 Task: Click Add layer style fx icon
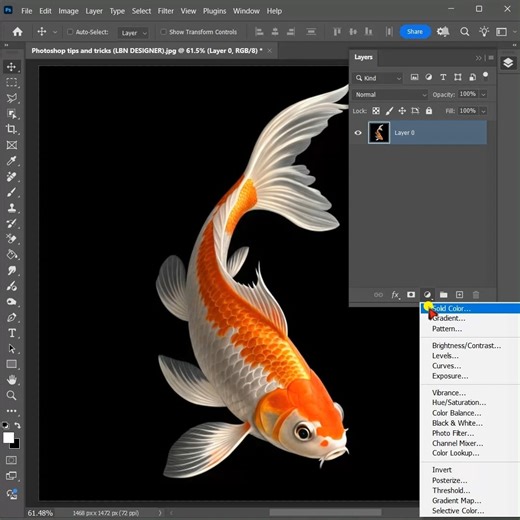395,295
